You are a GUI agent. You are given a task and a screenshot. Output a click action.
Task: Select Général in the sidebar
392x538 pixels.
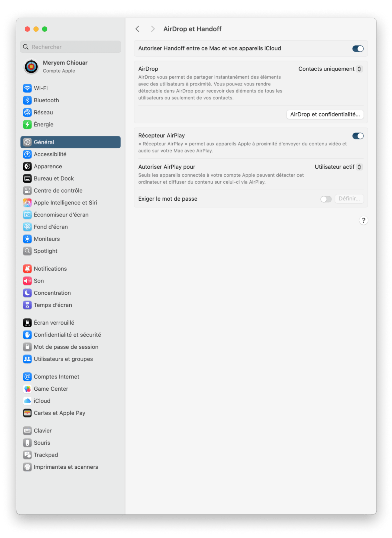tap(70, 142)
